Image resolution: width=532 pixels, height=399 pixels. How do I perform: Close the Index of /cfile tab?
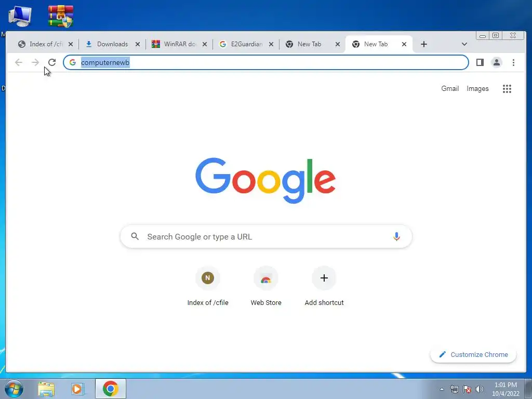click(x=71, y=44)
